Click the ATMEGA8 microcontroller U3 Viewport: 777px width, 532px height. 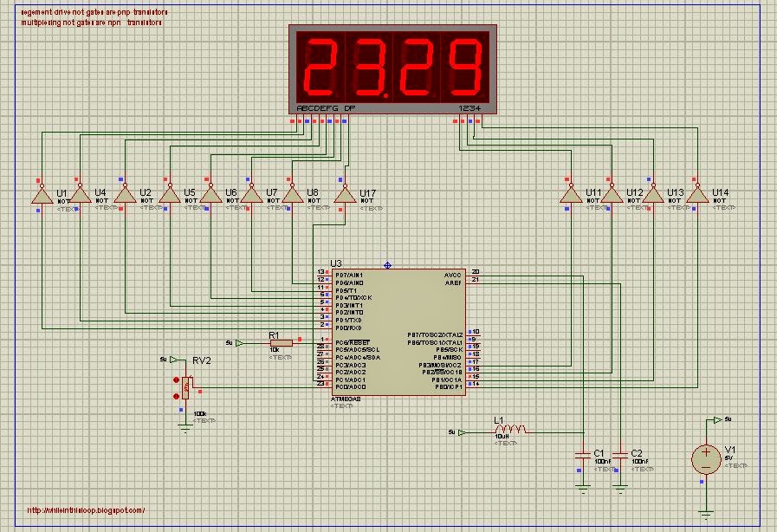point(398,334)
